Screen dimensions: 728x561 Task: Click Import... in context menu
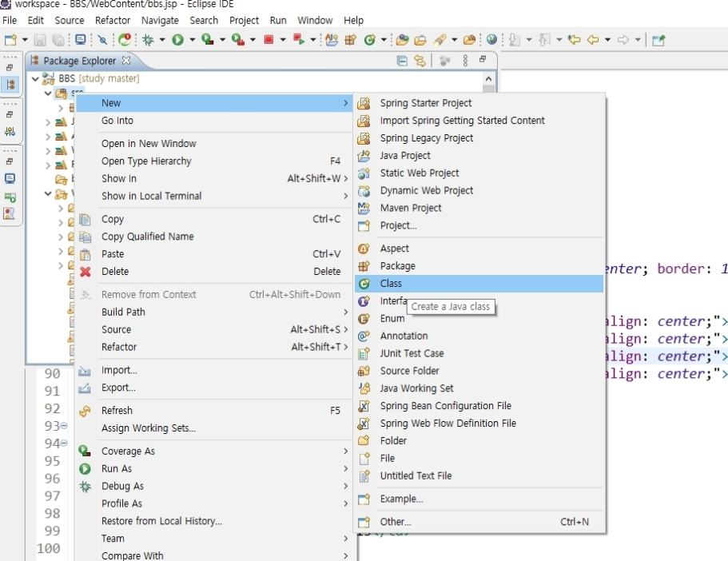point(213,371)
